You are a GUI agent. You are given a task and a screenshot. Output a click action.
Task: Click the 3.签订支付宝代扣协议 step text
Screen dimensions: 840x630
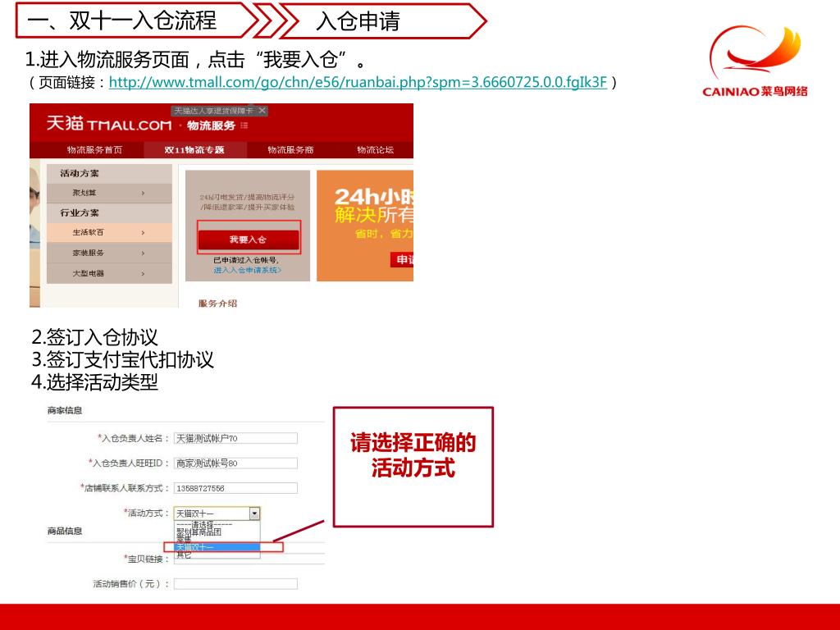coord(123,359)
